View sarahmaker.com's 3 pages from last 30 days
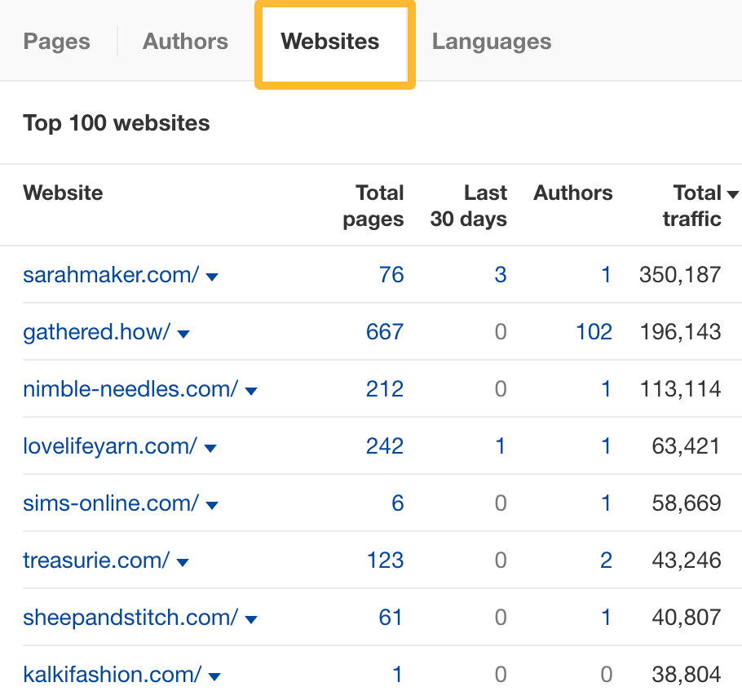 point(501,275)
